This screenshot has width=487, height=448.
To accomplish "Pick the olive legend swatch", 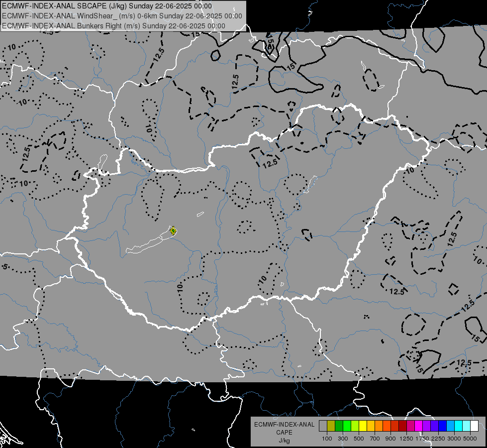I will point(331,426).
